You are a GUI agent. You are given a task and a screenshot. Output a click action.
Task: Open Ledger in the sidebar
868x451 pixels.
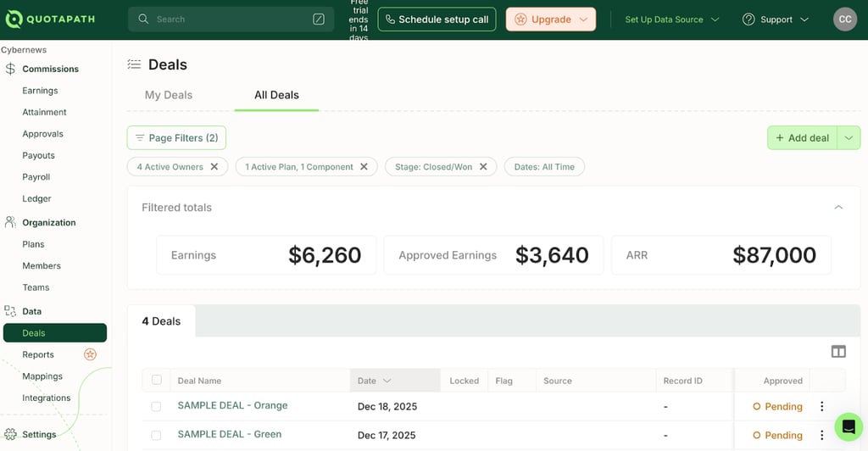tap(36, 198)
